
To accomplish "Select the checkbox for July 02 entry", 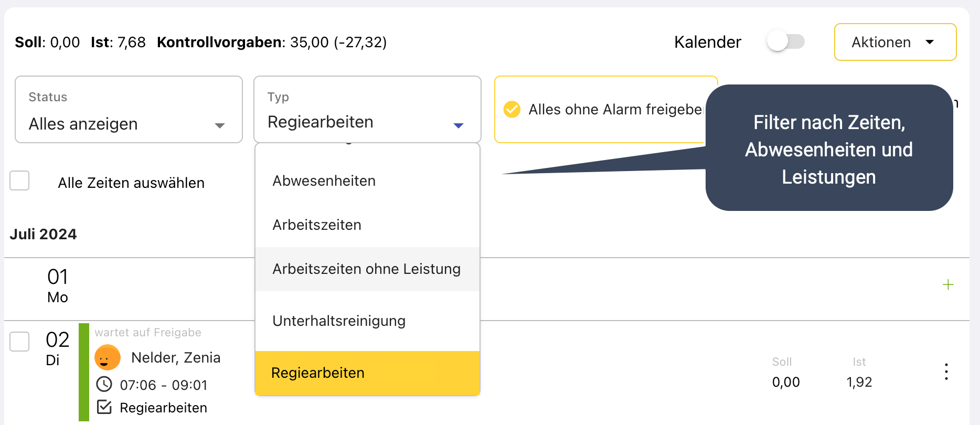I will [x=20, y=342].
